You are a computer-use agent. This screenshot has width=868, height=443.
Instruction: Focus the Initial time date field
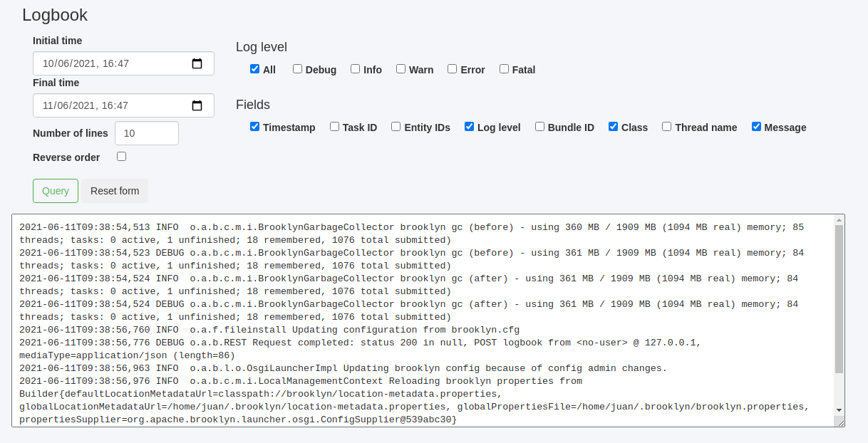click(123, 63)
